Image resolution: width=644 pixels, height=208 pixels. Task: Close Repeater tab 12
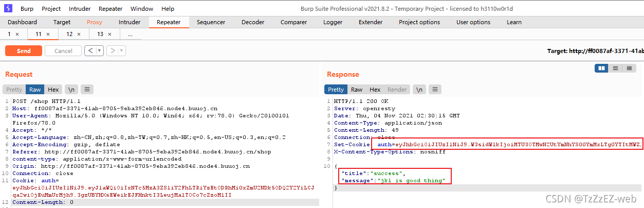point(79,34)
